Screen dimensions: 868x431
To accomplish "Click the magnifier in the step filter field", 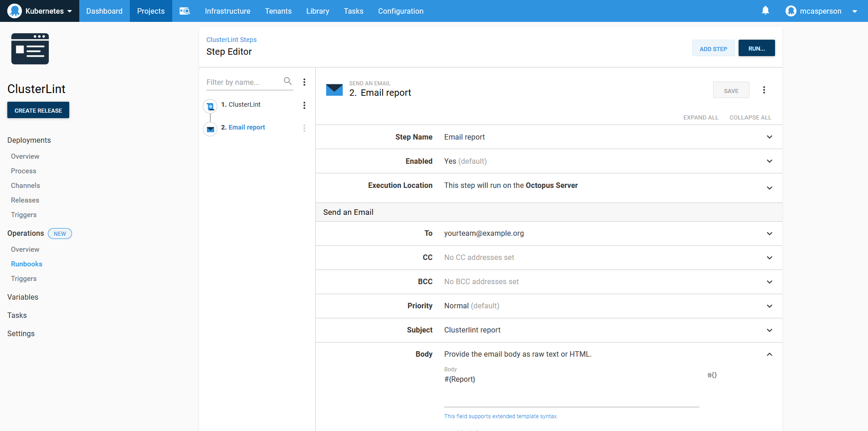I will click(288, 81).
